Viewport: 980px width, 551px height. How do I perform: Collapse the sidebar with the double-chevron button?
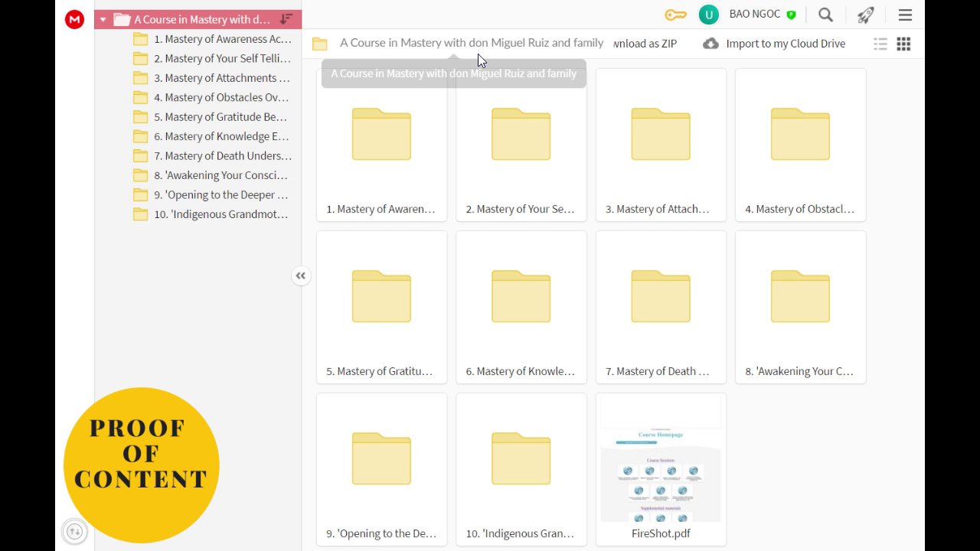point(301,276)
